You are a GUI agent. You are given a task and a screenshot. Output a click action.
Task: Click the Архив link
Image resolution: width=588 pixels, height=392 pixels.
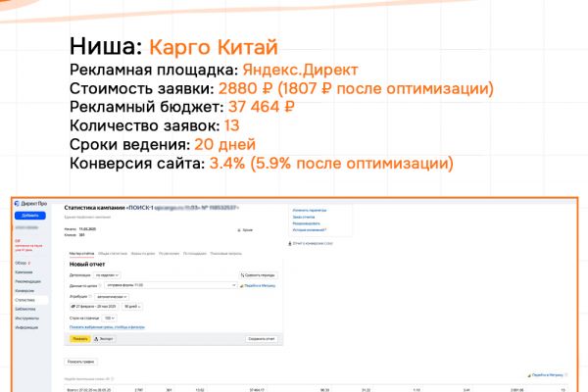245,230
